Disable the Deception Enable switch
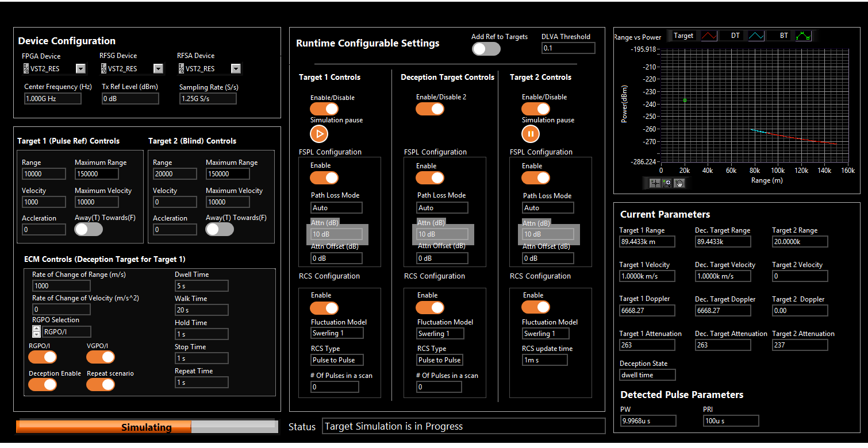 [43, 385]
